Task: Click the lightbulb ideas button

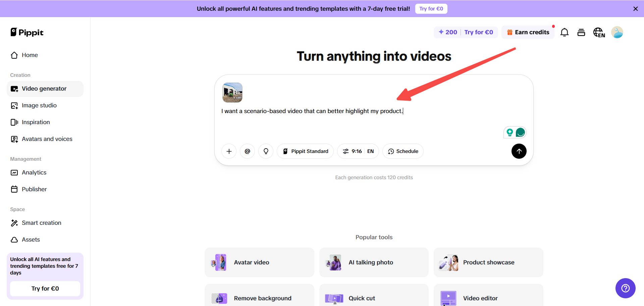Action: pyautogui.click(x=266, y=151)
